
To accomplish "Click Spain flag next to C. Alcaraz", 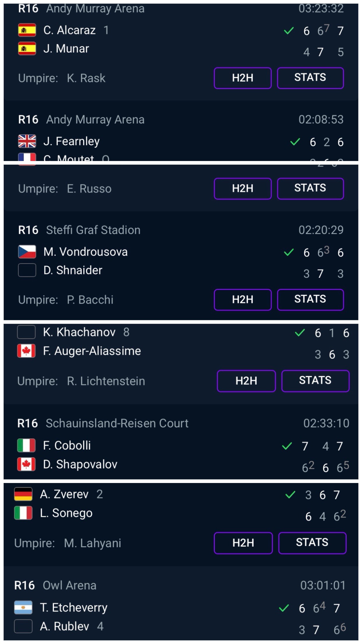I will coord(27,30).
